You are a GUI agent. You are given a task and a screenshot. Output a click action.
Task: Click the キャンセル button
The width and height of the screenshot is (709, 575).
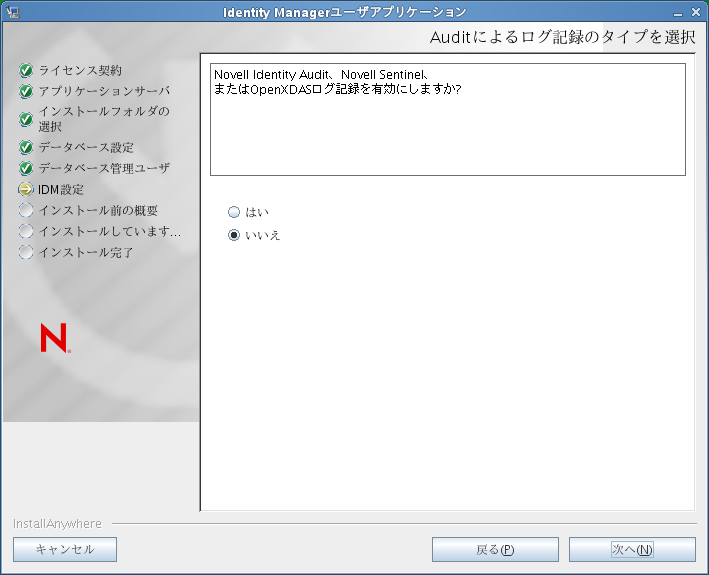(x=65, y=549)
